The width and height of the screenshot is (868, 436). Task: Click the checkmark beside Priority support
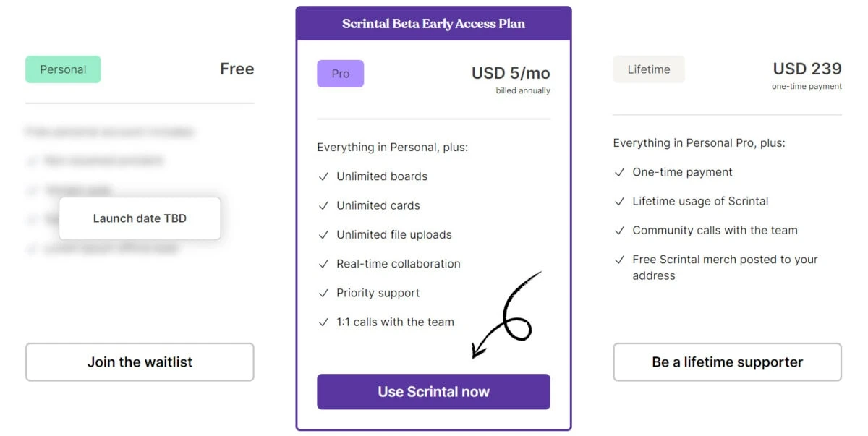click(323, 293)
